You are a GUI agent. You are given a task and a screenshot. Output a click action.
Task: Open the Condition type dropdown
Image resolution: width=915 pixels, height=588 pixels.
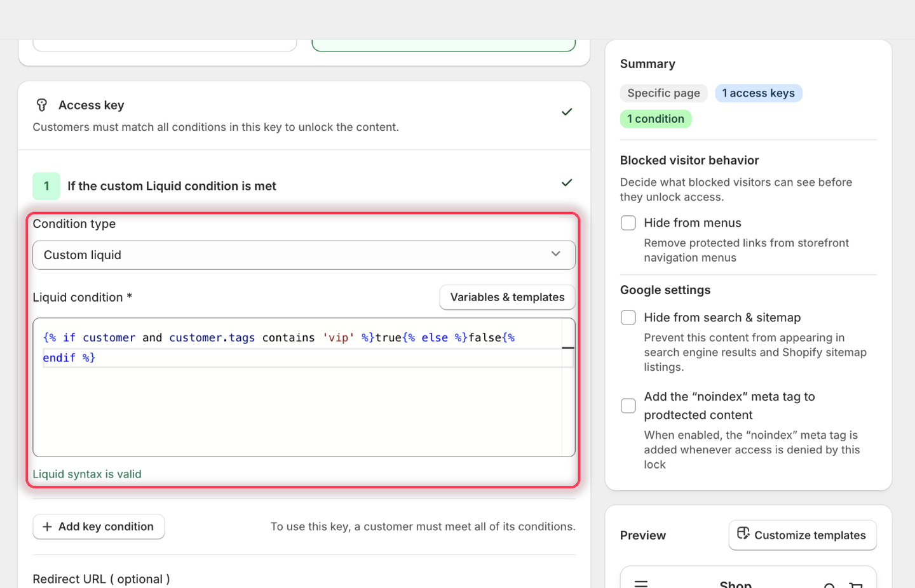click(304, 255)
